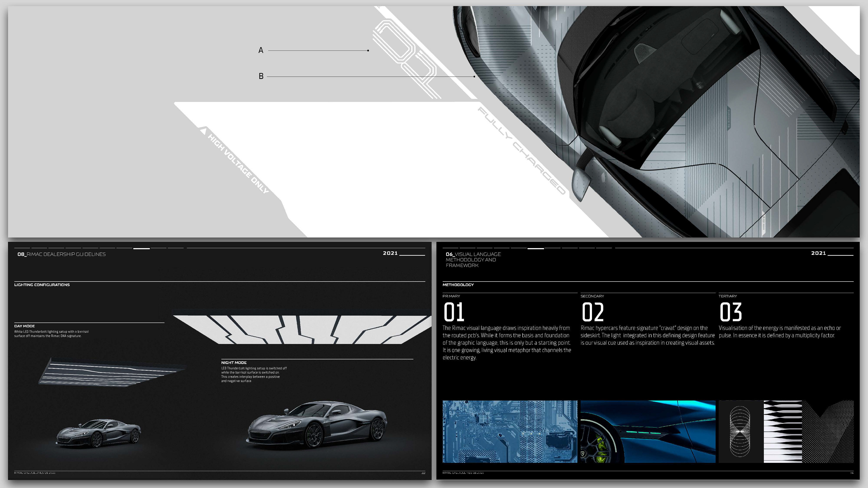Click the 08_RIMAC DEALERSHIP GUIDELINES title
The image size is (868, 488).
(x=62, y=254)
